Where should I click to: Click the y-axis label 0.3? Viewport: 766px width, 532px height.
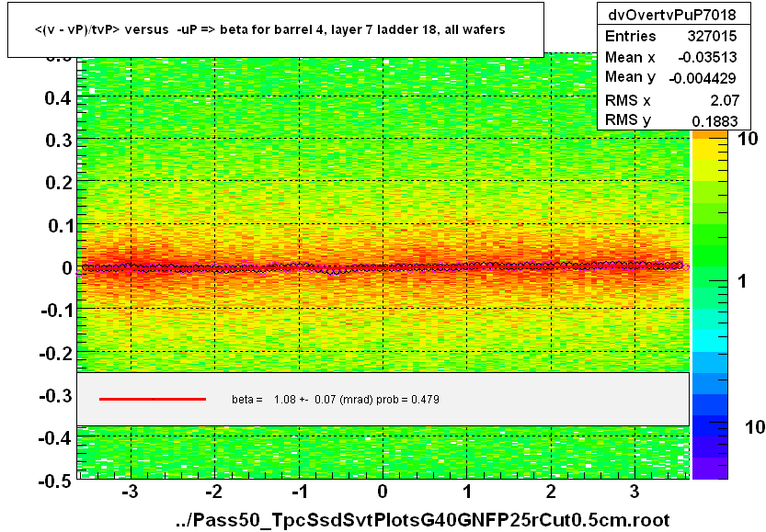point(58,141)
